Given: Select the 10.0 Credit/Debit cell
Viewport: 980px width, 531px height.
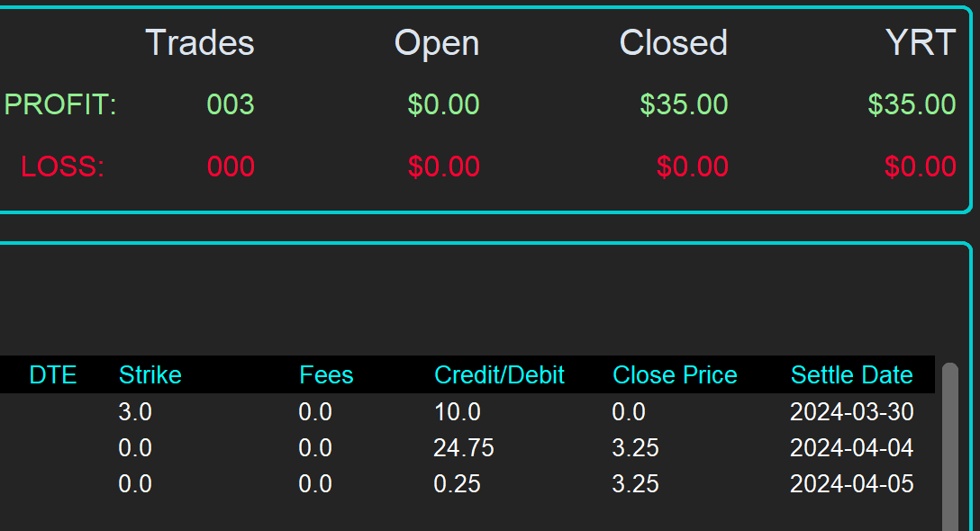Looking at the screenshot, I should tap(457, 412).
